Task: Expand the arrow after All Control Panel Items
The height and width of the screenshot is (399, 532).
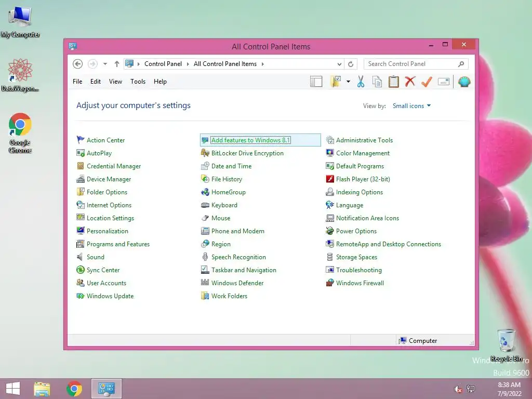Action: pos(262,64)
